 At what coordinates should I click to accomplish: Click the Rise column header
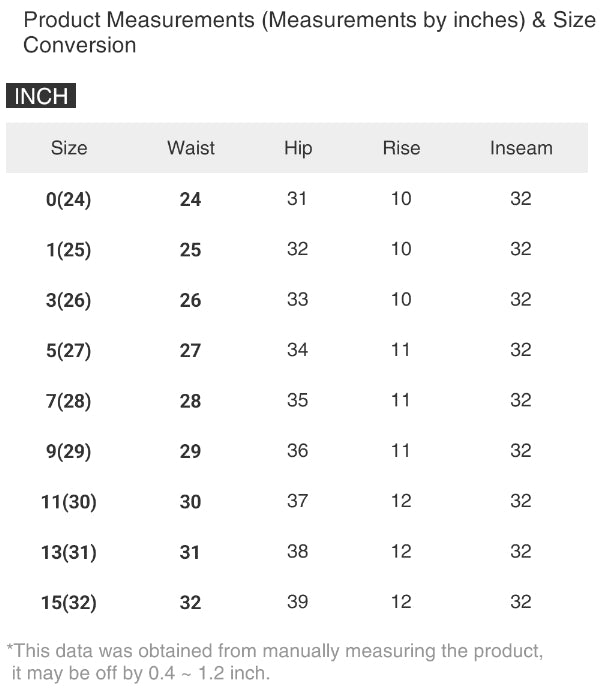pos(401,148)
